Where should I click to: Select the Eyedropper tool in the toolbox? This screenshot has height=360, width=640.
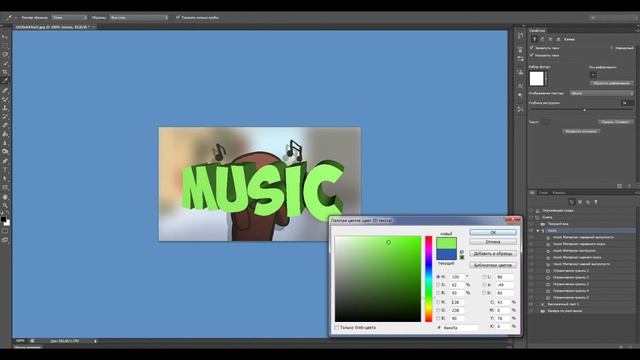(5, 81)
